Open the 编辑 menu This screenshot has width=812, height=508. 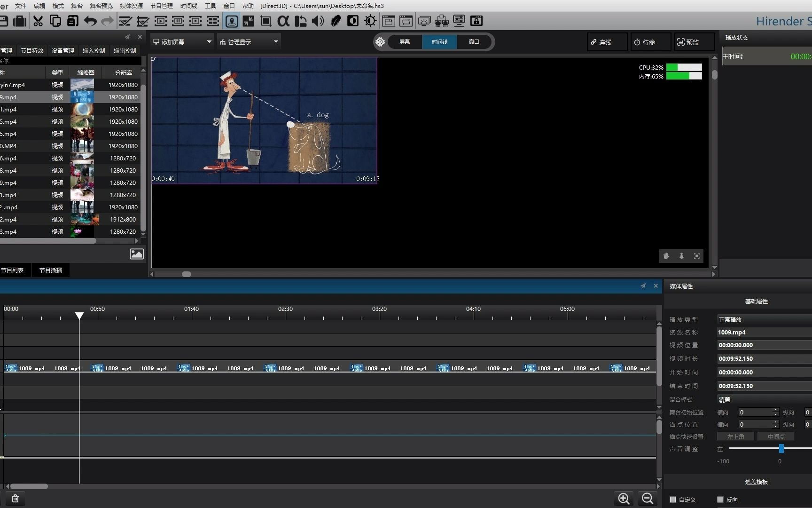pos(39,6)
